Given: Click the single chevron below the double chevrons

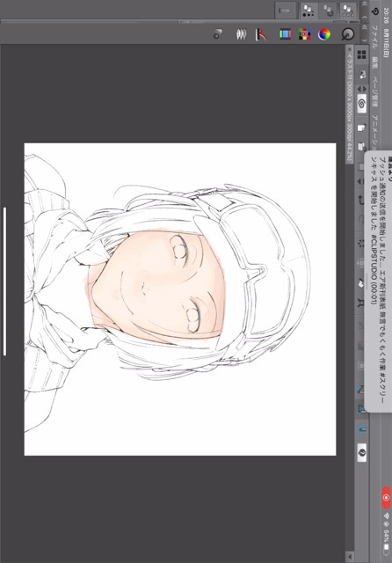Looking at the screenshot, I should coord(364,40).
